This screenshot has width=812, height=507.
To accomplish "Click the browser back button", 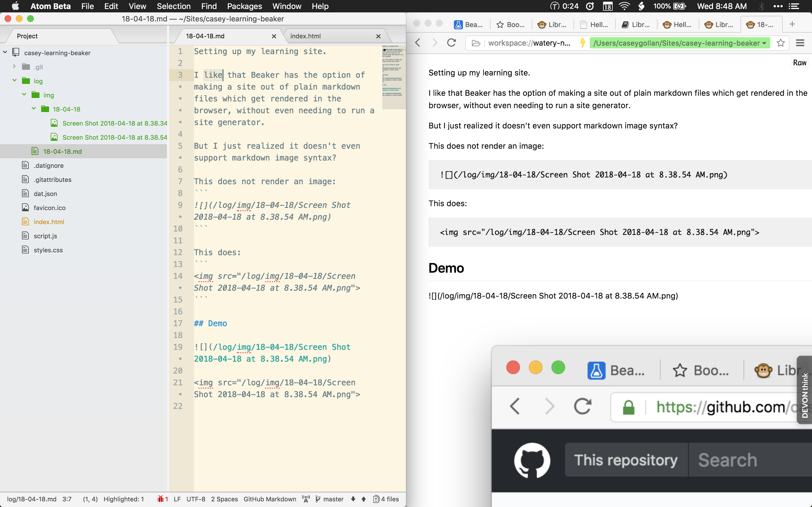I will 418,43.
